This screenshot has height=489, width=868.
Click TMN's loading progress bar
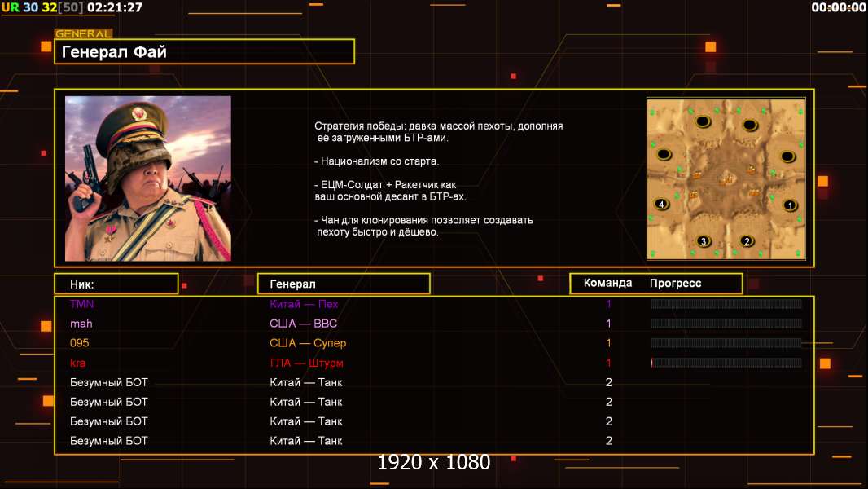coord(726,303)
